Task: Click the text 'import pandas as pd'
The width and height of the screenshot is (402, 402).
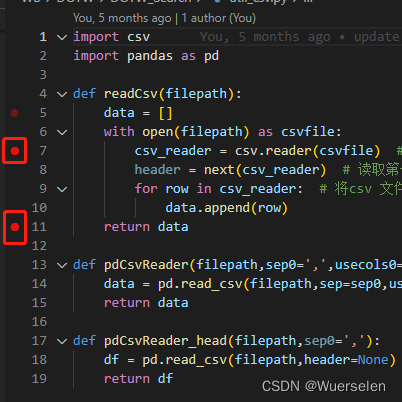Action: pos(146,56)
